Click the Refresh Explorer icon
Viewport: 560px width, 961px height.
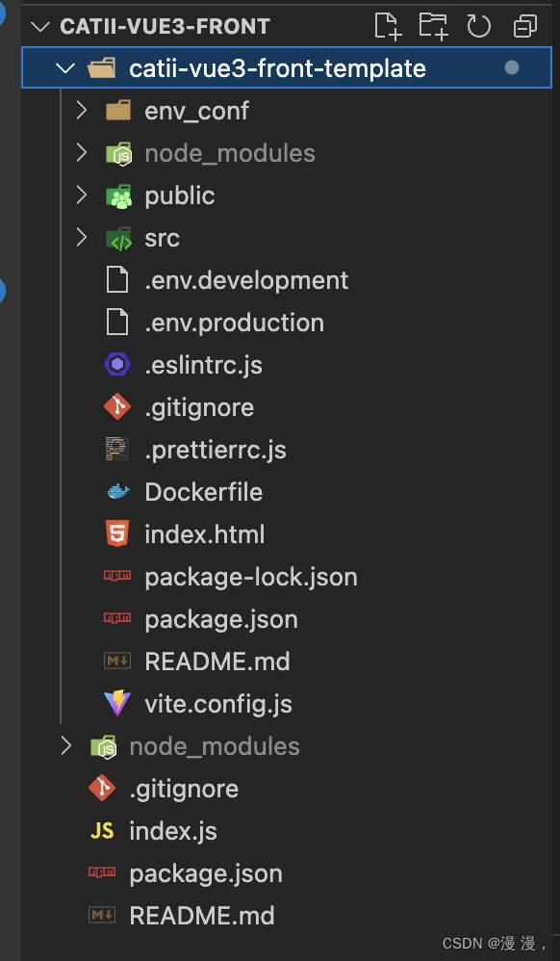pos(478,26)
